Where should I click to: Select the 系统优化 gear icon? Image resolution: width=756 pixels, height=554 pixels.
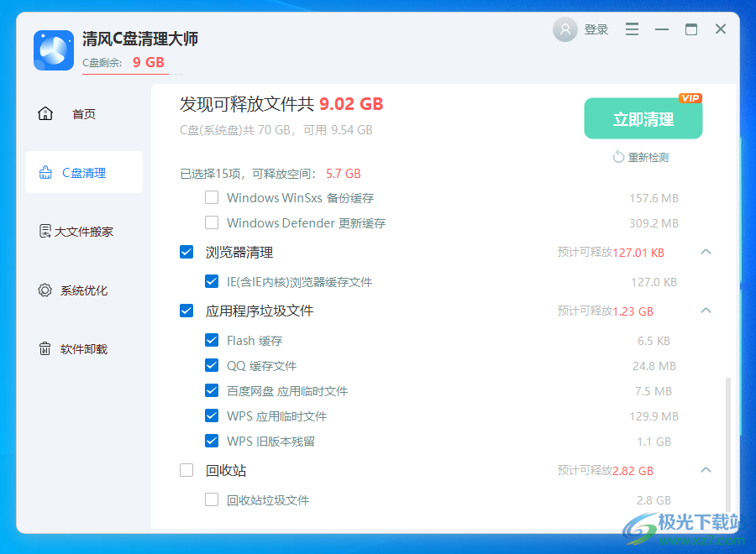pos(46,290)
